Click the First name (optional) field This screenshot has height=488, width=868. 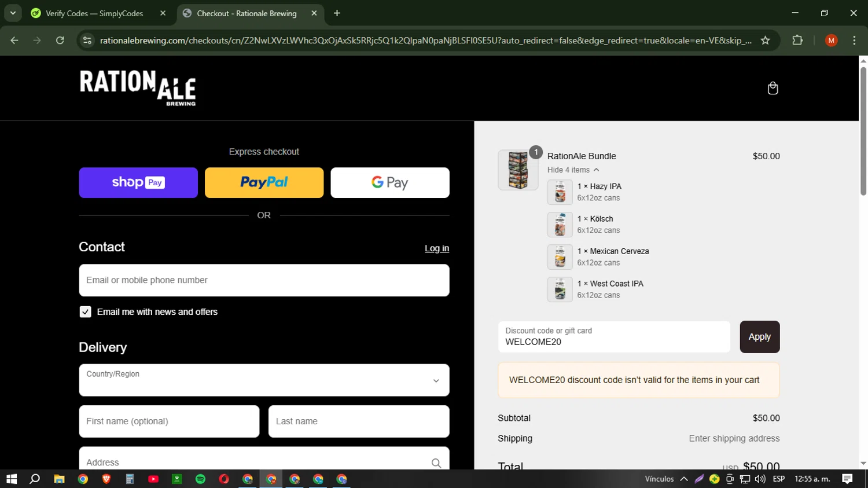[x=169, y=421]
